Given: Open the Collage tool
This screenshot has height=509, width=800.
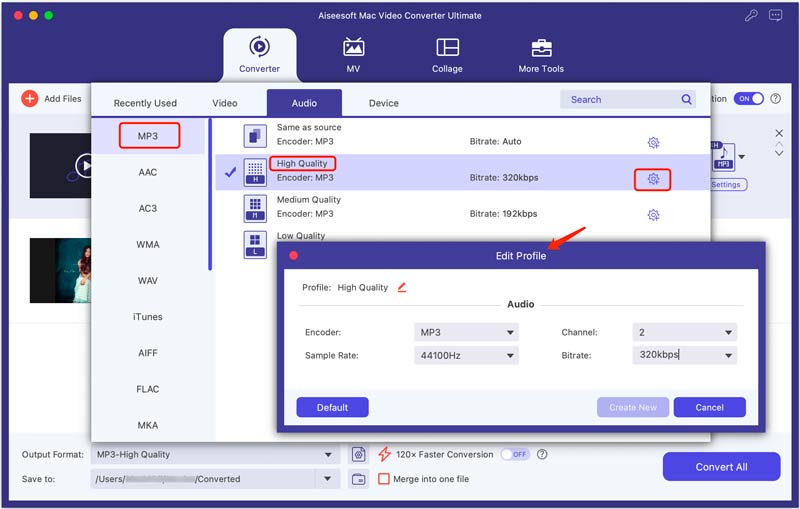Looking at the screenshot, I should (447, 48).
